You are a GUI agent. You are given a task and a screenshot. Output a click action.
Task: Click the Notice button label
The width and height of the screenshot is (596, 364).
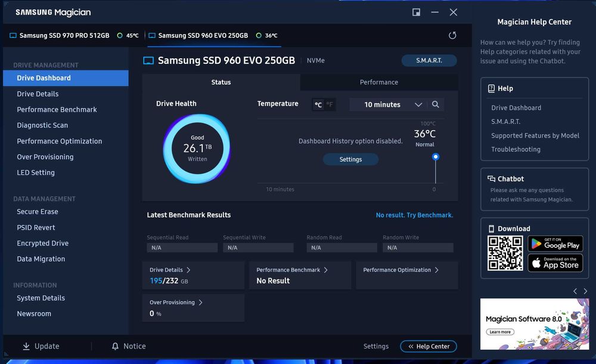pos(135,346)
